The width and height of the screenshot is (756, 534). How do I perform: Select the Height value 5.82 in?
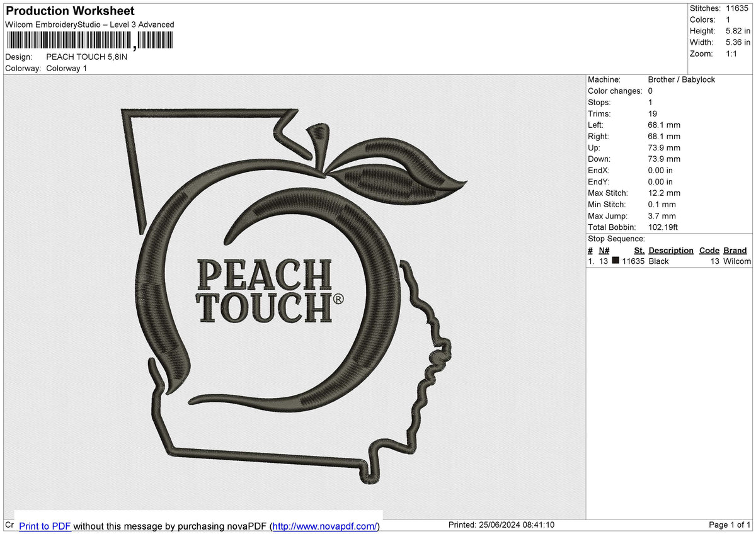coord(738,31)
